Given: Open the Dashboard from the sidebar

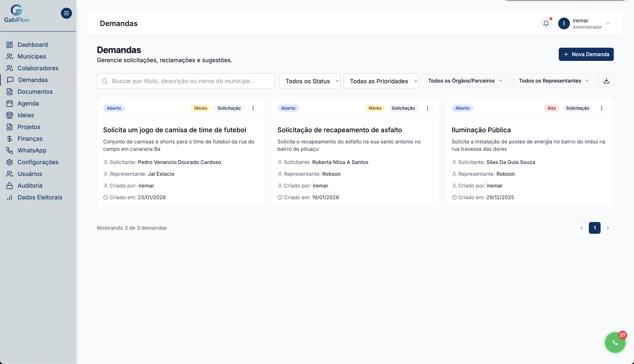Looking at the screenshot, I should tap(32, 45).
